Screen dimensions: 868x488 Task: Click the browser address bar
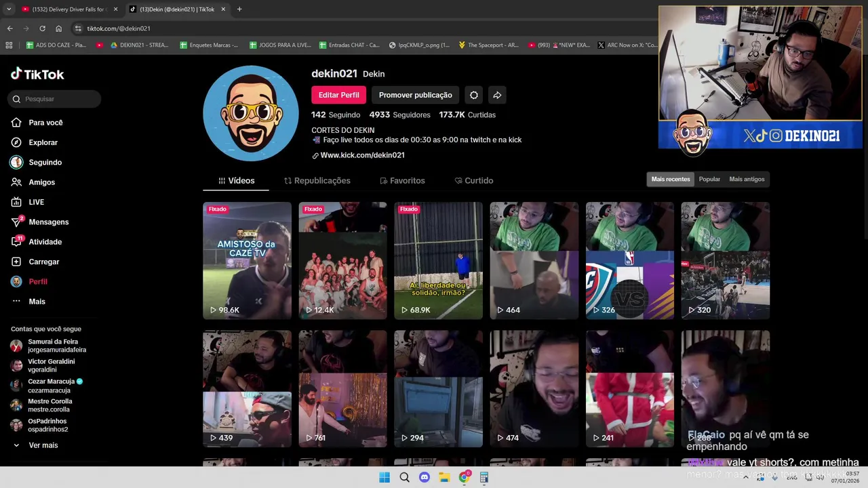366,28
